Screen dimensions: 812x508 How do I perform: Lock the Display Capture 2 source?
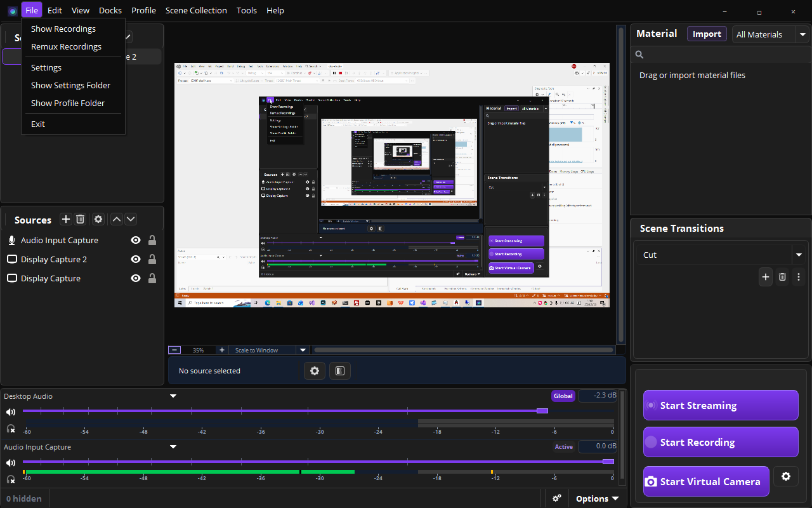coord(152,259)
